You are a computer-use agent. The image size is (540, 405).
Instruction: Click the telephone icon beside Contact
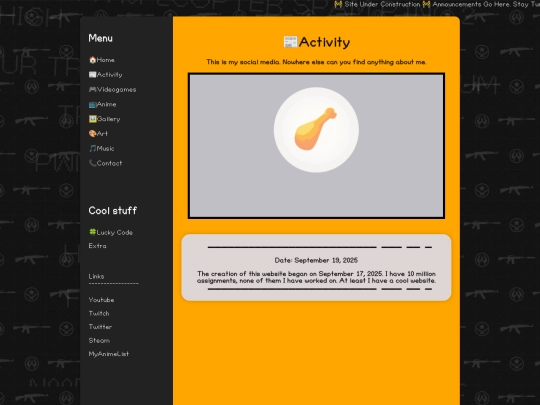(x=92, y=163)
